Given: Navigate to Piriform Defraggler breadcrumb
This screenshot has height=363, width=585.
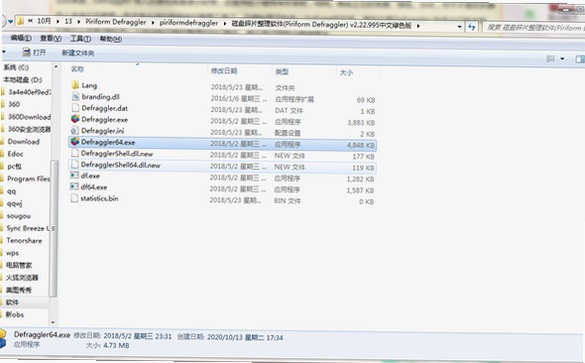Looking at the screenshot, I should coord(116,22).
